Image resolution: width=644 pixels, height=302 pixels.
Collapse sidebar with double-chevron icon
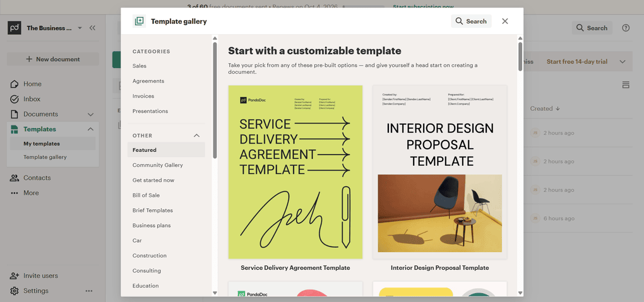tap(92, 28)
